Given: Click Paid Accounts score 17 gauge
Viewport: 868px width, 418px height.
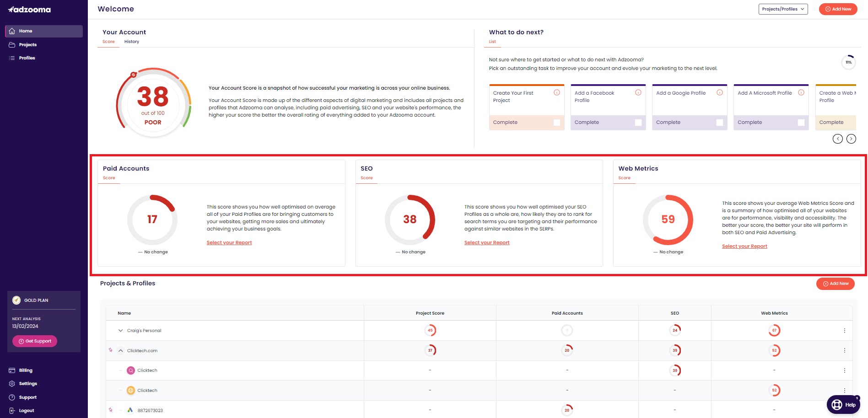Looking at the screenshot, I should click(152, 220).
